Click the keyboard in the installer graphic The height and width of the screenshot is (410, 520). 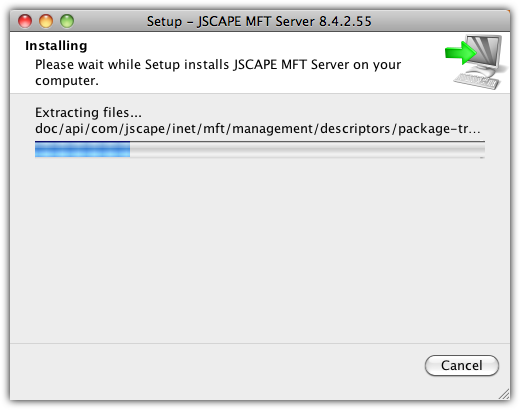[x=477, y=81]
